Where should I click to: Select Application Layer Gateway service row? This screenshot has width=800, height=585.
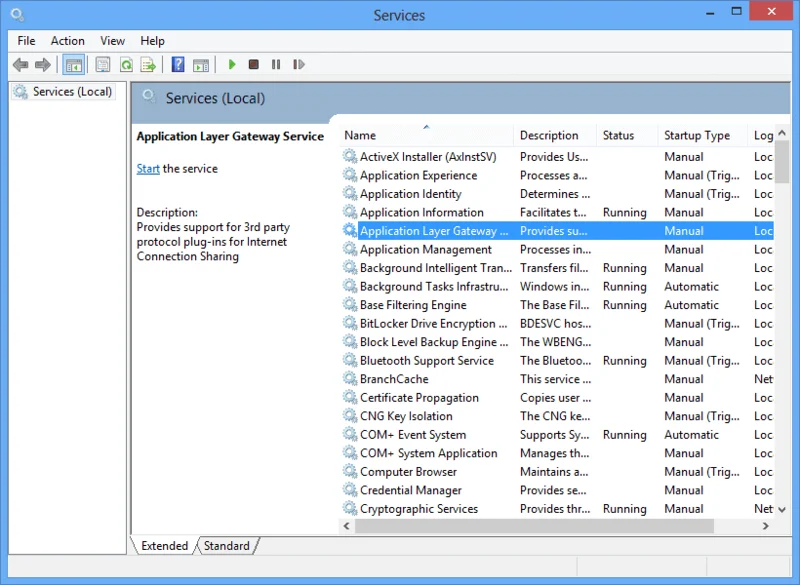(557, 231)
